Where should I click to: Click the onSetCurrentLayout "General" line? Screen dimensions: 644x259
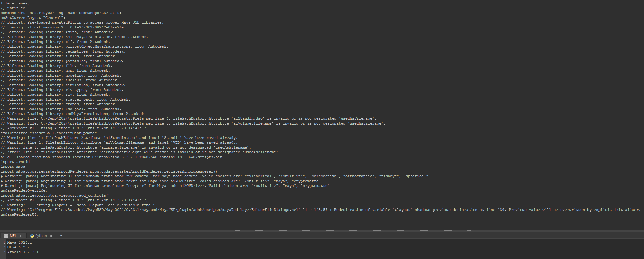click(x=33, y=18)
